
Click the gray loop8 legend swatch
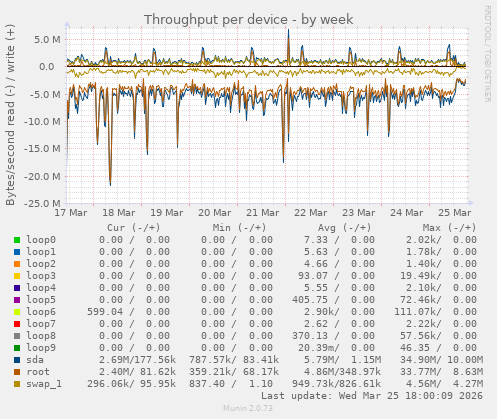(17, 336)
